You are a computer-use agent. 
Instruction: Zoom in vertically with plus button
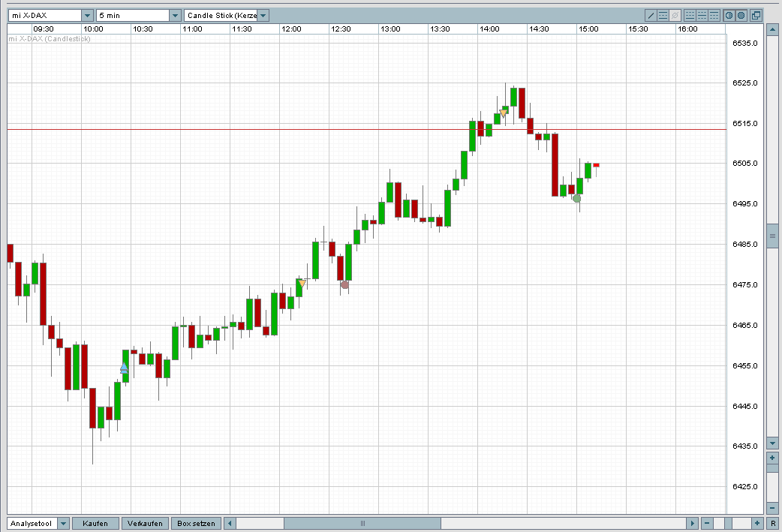pyautogui.click(x=772, y=458)
